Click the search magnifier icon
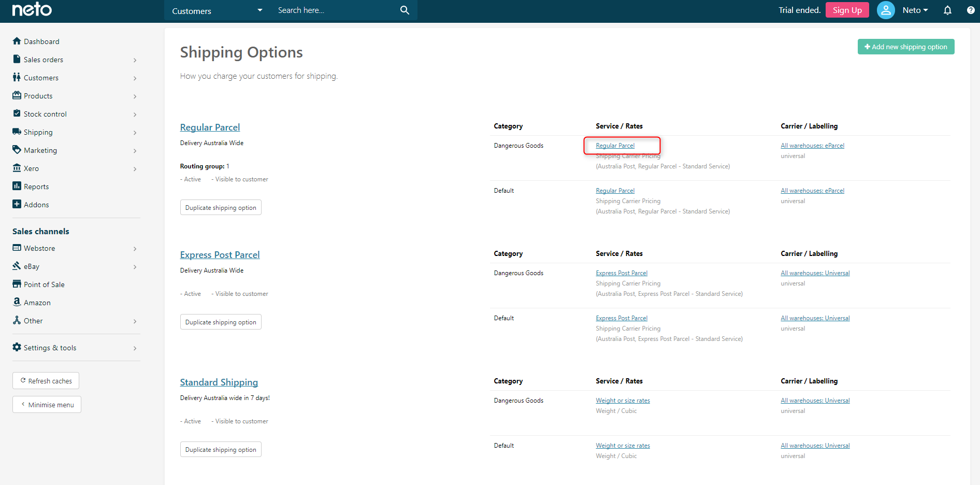 point(405,10)
